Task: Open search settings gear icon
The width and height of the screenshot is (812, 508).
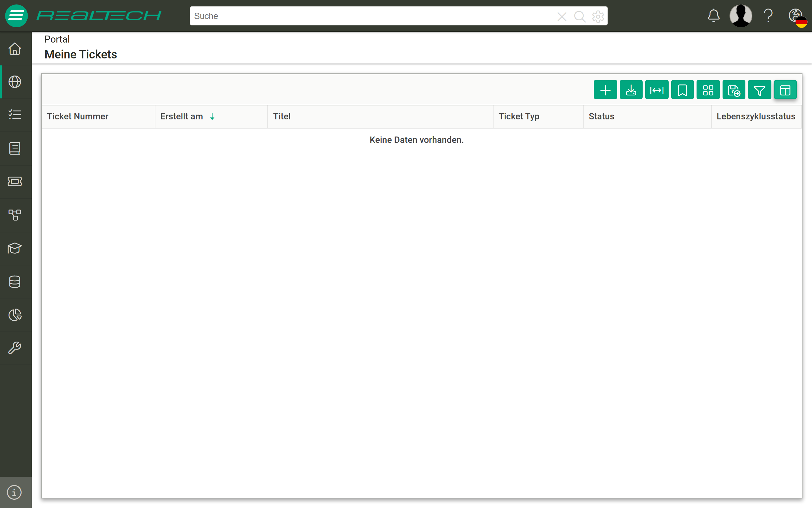Action: pos(598,16)
